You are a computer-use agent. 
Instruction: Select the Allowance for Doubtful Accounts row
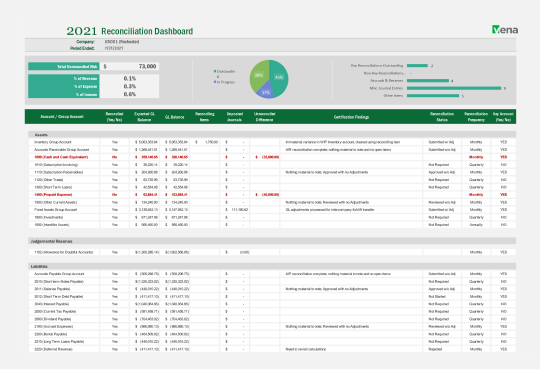tap(63, 252)
